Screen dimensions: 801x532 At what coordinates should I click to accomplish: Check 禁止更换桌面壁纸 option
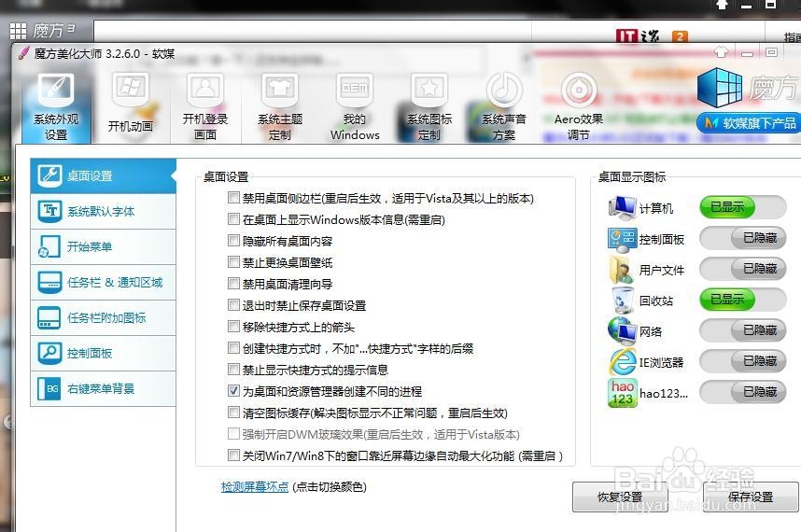pos(233,262)
